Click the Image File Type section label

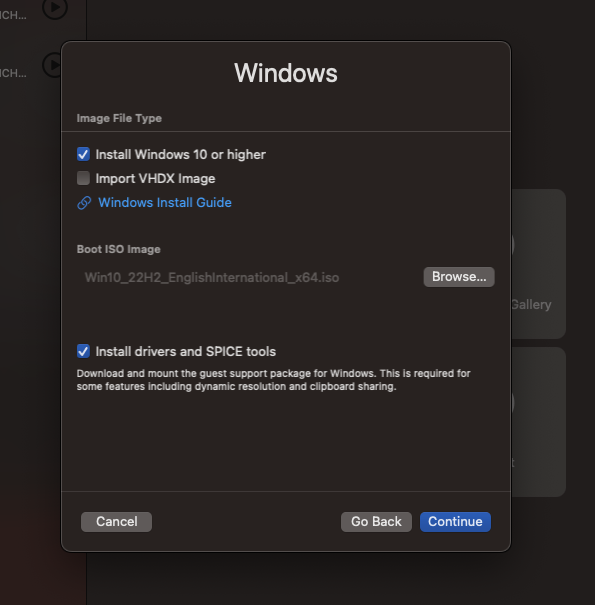coord(119,118)
